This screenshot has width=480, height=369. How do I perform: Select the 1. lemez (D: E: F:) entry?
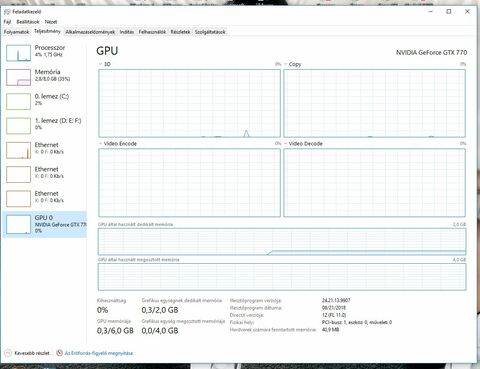(45, 126)
